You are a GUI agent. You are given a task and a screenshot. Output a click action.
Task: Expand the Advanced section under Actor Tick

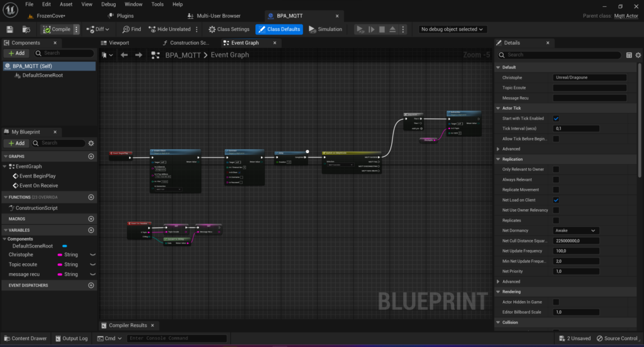[511, 149]
